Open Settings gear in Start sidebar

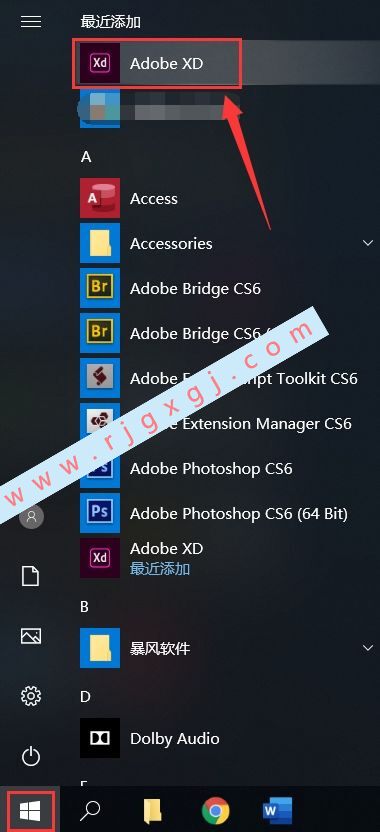(x=31, y=696)
